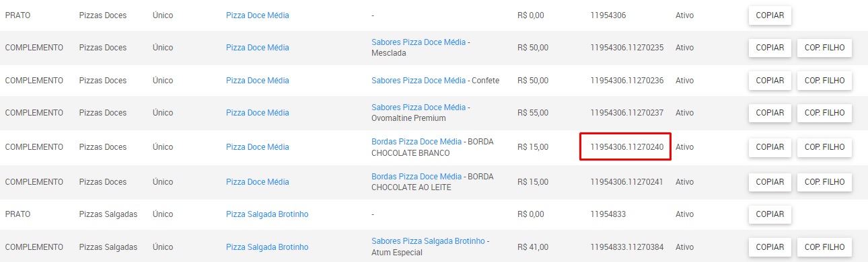Screen dimensions: 868x262
Task: Click COP. FILHO in the Mesclada row
Action: click(824, 48)
